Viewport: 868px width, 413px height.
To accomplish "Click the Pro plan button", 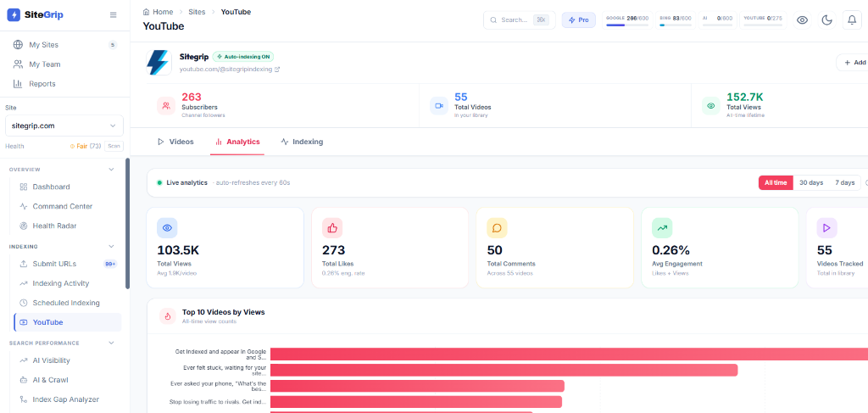I will pyautogui.click(x=578, y=20).
